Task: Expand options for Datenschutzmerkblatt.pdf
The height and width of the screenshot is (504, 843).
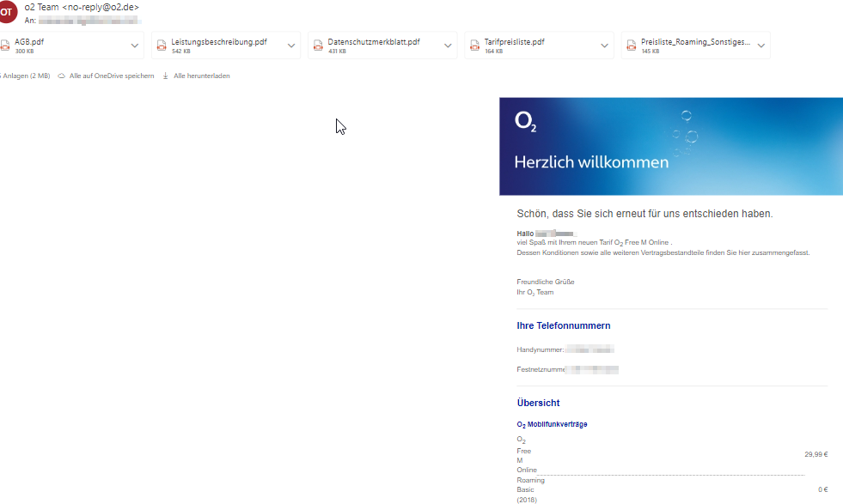Action: pyautogui.click(x=448, y=46)
